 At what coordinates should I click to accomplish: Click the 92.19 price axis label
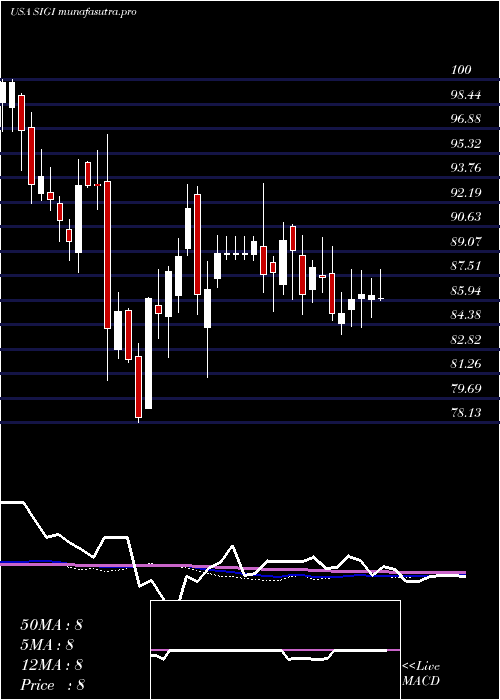465,193
